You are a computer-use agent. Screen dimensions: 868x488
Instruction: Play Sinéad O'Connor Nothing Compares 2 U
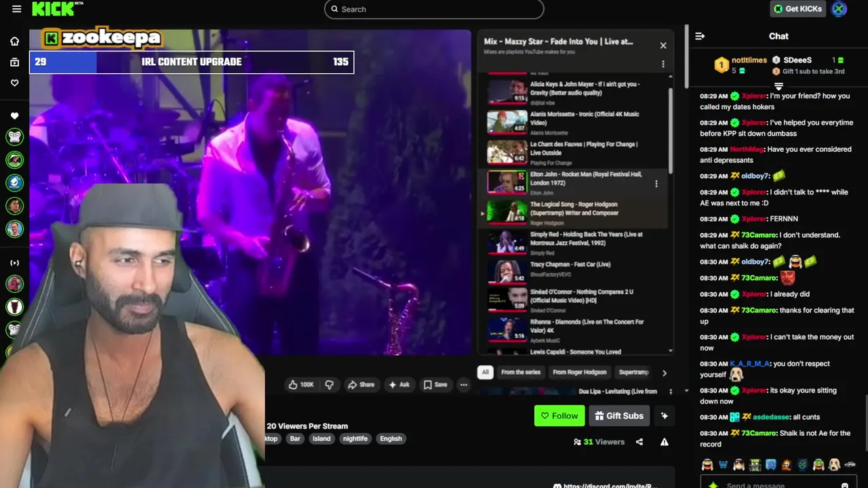(573, 300)
